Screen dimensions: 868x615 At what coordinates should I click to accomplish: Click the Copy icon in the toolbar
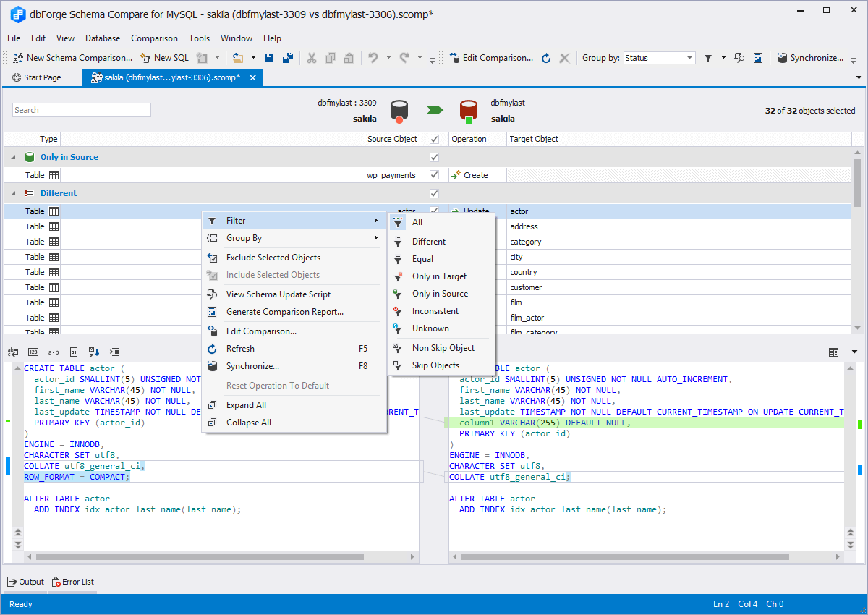click(x=331, y=58)
